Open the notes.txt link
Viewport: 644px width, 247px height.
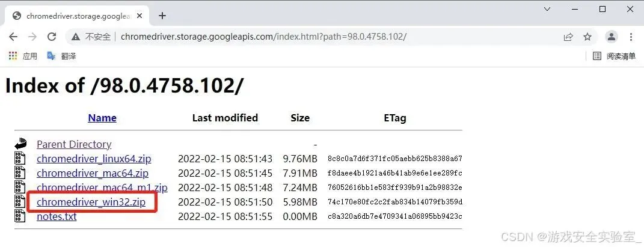(x=57, y=216)
